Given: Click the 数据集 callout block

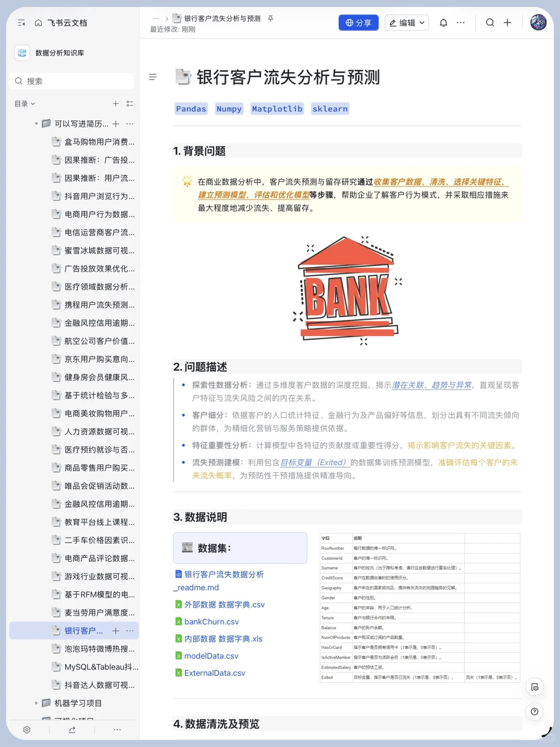Looking at the screenshot, I should (x=240, y=548).
